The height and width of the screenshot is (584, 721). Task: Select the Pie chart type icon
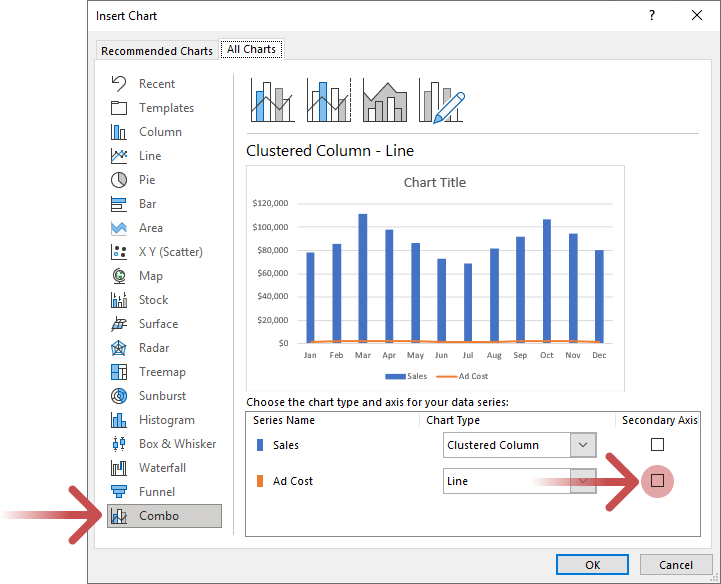point(119,180)
